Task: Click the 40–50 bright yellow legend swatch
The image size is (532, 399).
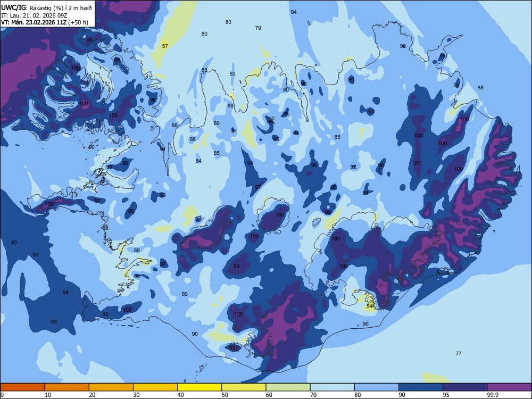Action: 199,387
